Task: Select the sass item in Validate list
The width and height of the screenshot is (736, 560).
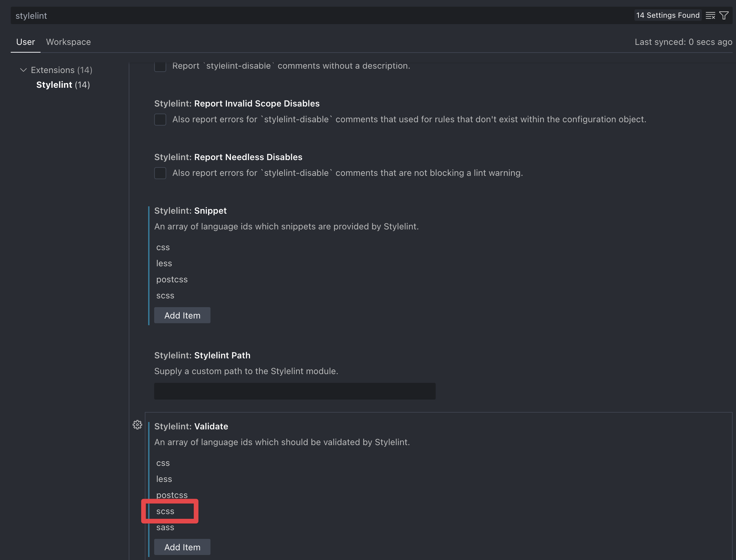Action: (165, 528)
